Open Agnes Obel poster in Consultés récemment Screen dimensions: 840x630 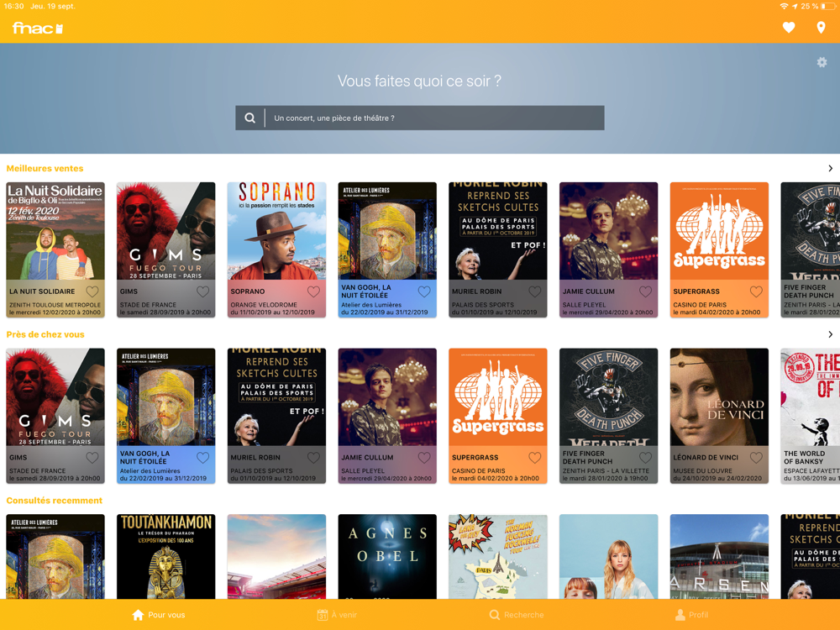click(x=387, y=557)
